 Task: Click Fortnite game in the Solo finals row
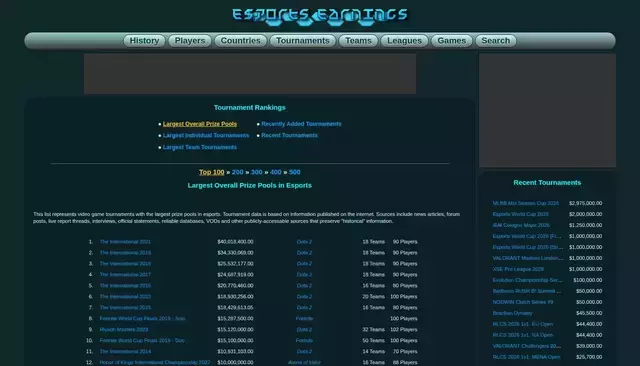click(304, 319)
